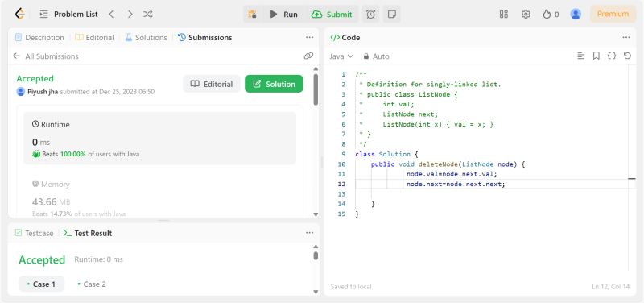Switch to the Description tab
The image size is (644, 303).
(x=39, y=37)
